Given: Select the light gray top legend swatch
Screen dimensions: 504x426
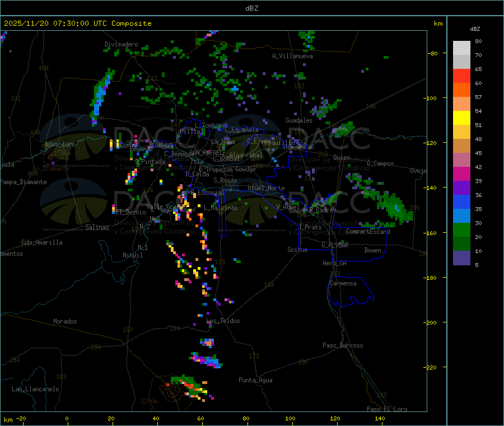Looking at the screenshot, I should click(x=461, y=48).
